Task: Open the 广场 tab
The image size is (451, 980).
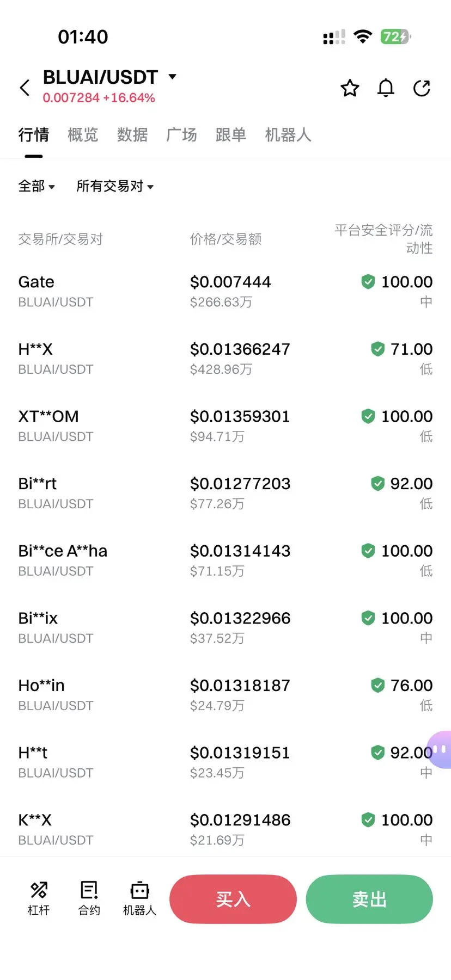Action: tap(181, 134)
